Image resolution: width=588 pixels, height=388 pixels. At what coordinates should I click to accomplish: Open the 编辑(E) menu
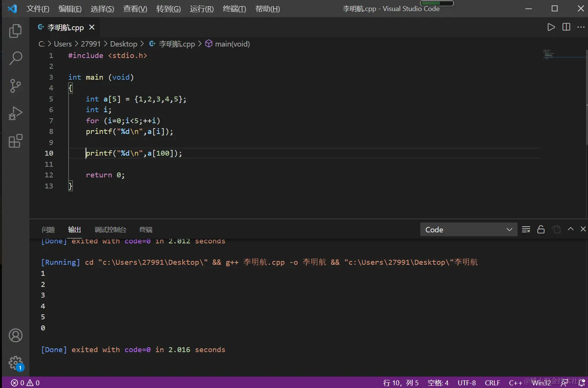(70, 9)
